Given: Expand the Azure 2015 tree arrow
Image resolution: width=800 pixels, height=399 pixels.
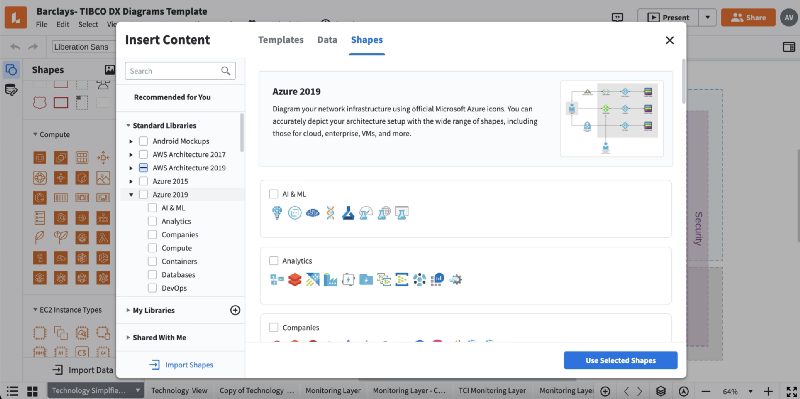Looking at the screenshot, I should [131, 181].
